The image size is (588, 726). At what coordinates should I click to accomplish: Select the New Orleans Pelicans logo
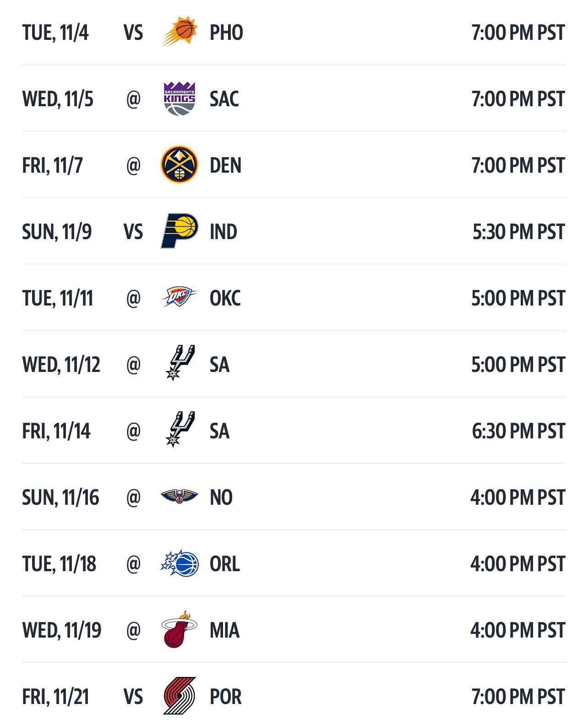click(x=180, y=496)
